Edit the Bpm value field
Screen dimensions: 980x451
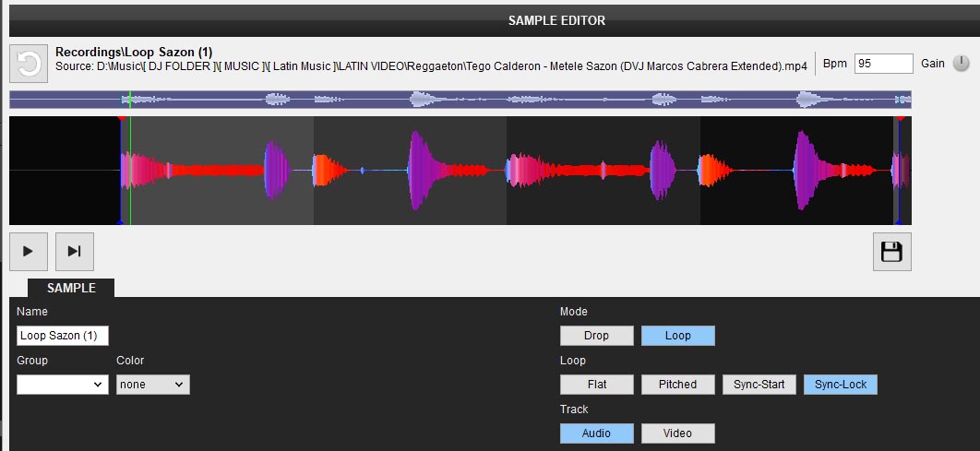[884, 63]
